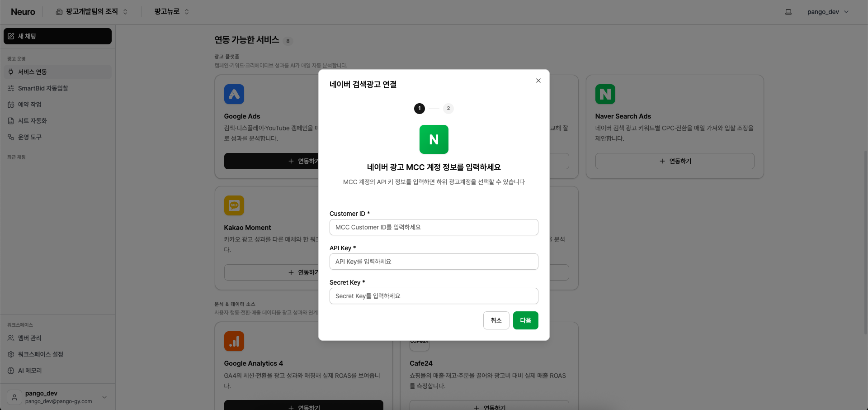Click the service count badge 8
This screenshot has height=410, width=868.
(288, 41)
